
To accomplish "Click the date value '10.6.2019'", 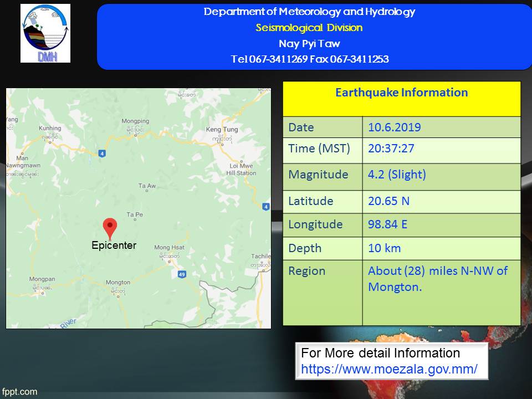I will coord(394,127).
